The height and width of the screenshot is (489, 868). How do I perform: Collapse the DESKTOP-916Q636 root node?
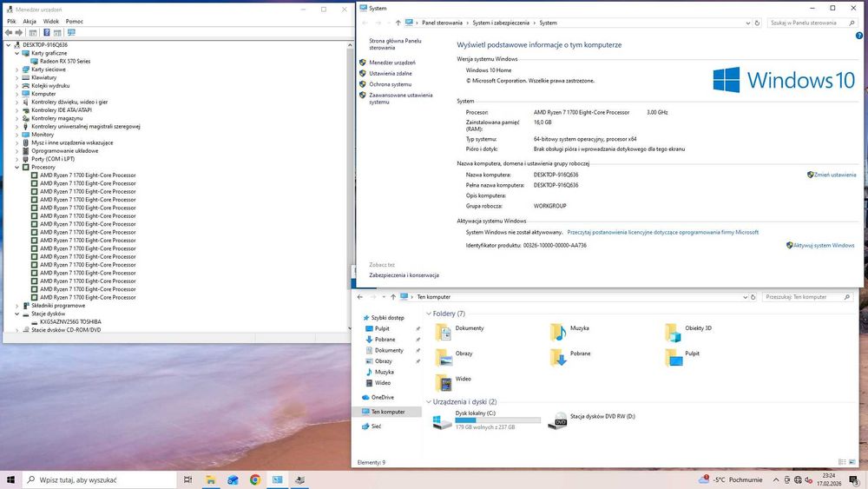pos(9,45)
